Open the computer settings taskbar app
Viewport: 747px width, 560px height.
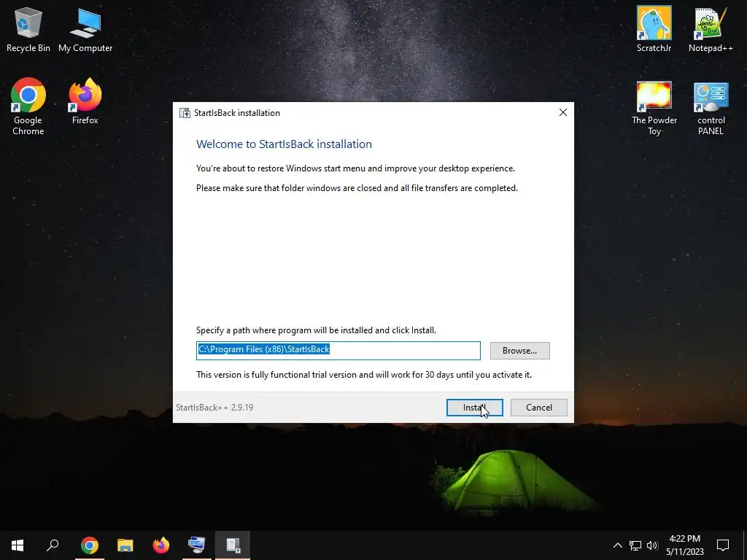click(x=197, y=545)
